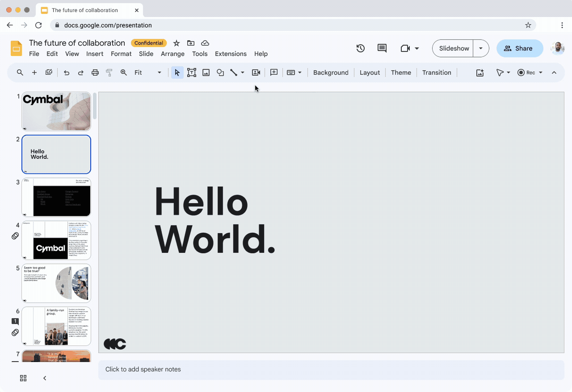Viewport: 572px width, 392px height.
Task: Expand the Slideshow options dropdown
Action: click(481, 48)
